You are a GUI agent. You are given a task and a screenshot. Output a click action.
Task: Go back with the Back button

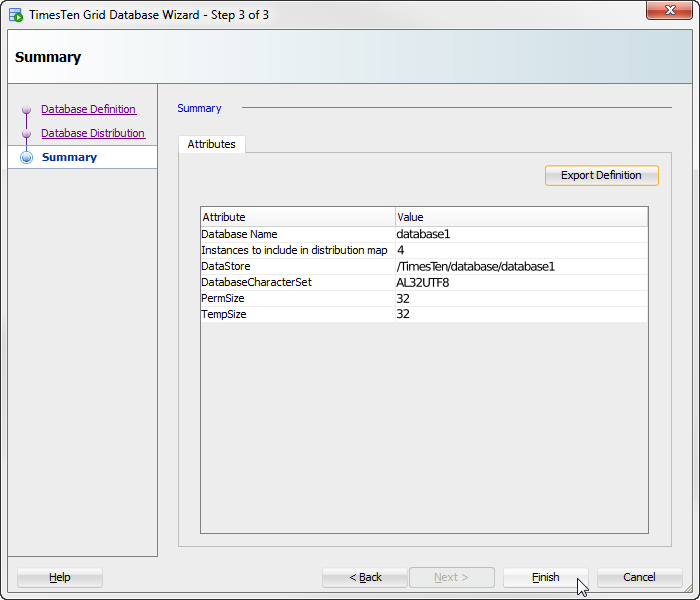click(x=365, y=577)
